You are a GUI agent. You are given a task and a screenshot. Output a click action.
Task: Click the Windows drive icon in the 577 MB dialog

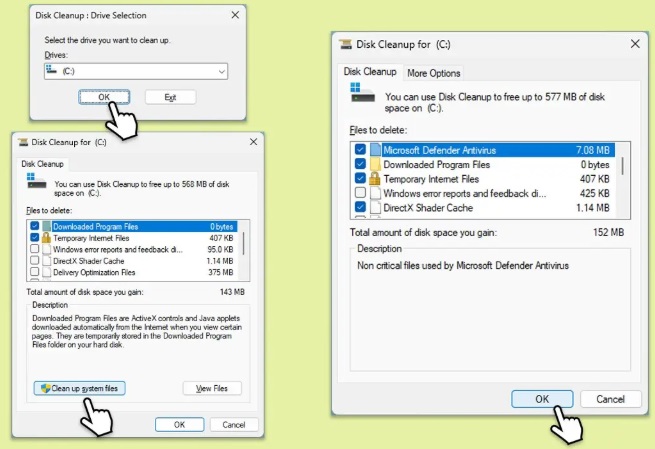point(358,92)
